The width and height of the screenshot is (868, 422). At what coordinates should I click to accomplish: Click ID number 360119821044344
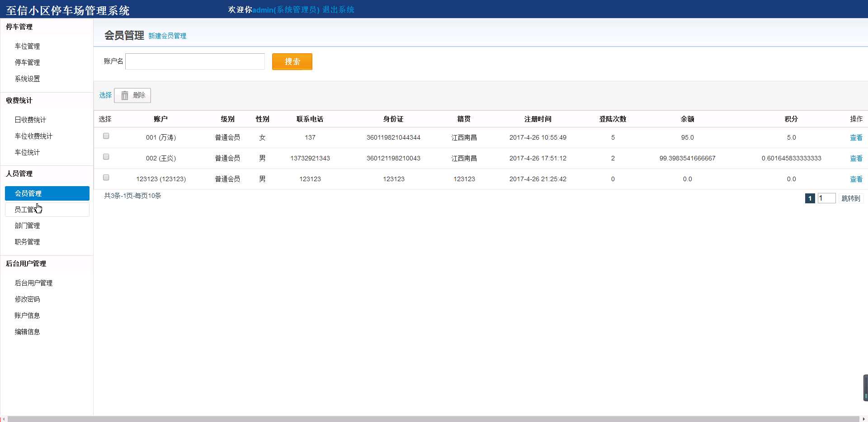click(393, 137)
